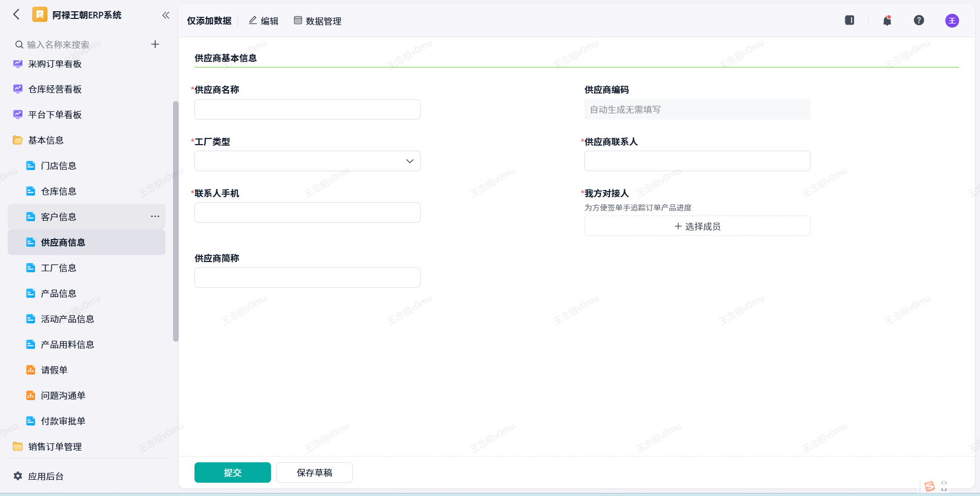
Task: Click the sidebar vertical scrollbar
Action: point(176,221)
